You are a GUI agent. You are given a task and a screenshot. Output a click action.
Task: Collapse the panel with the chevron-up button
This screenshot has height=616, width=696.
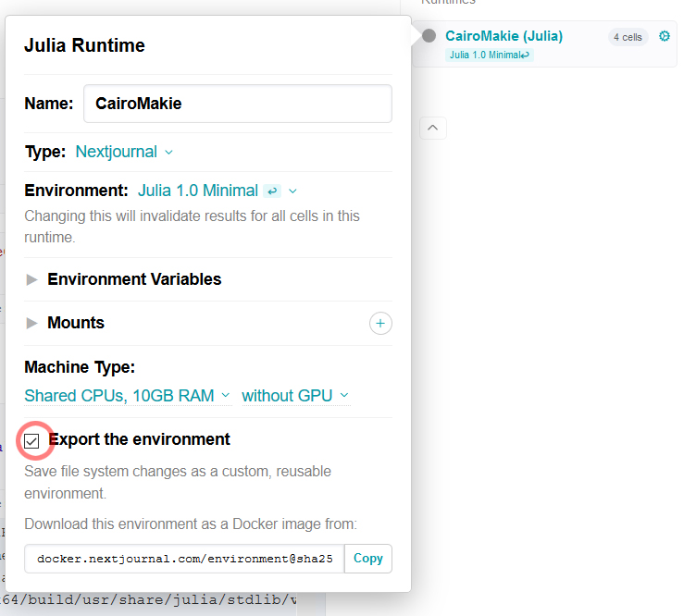point(434,127)
